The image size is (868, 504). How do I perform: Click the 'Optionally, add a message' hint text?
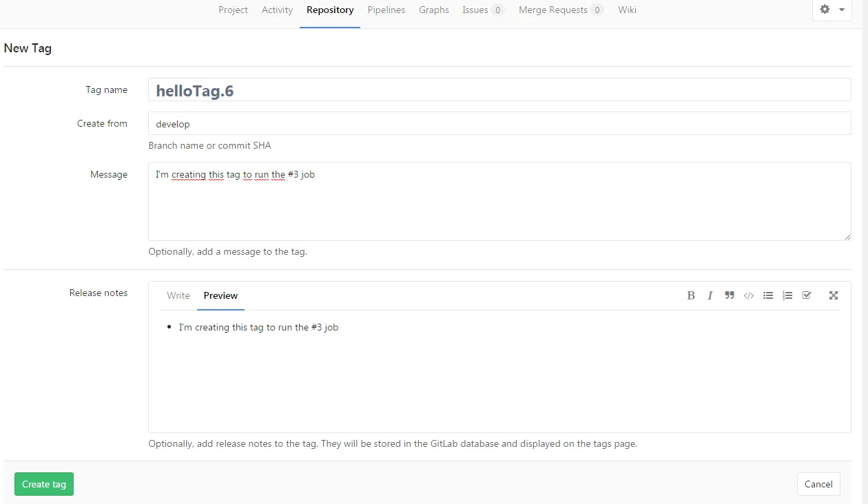tap(227, 251)
